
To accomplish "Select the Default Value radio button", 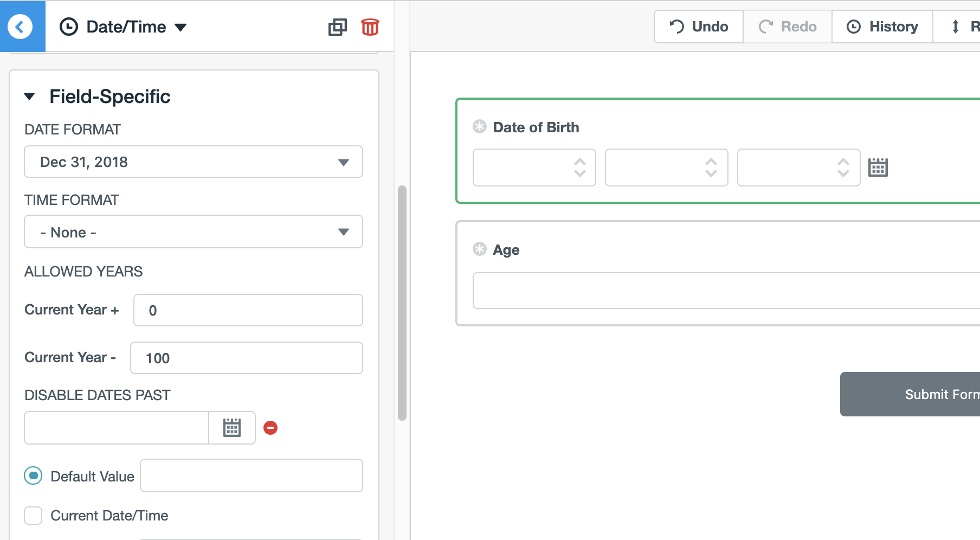I will (33, 475).
